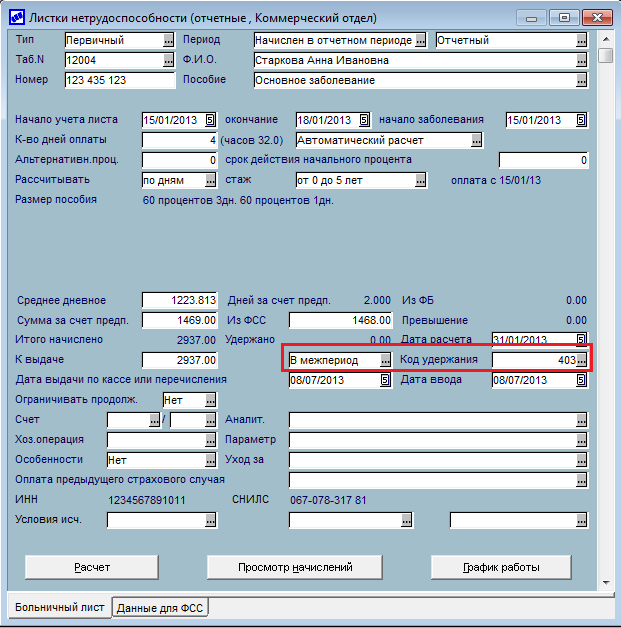The width and height of the screenshot is (621, 628).
Task: Open стаж selection button
Action: point(420,180)
